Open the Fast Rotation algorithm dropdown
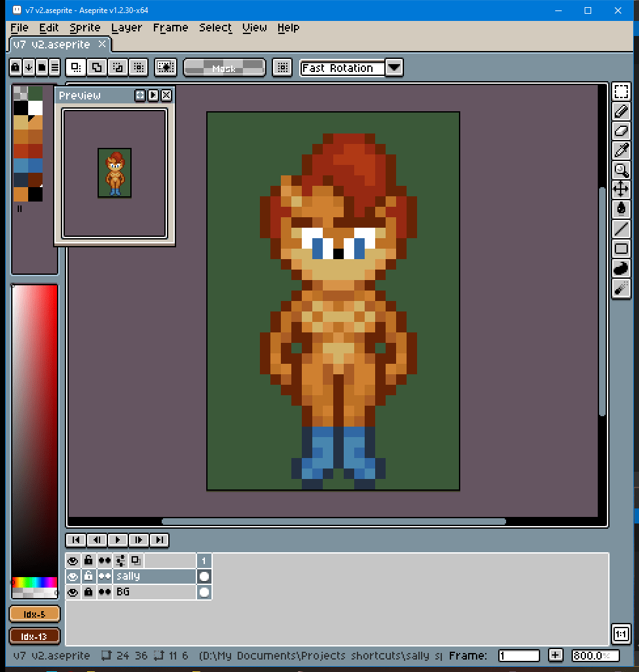Screen dimensions: 639x672 click(x=393, y=67)
